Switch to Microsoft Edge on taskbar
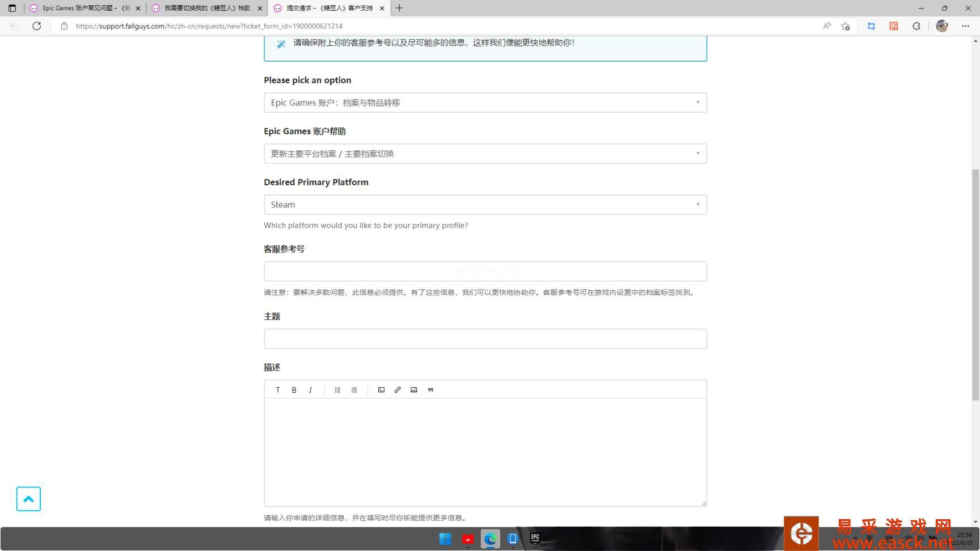Image resolution: width=980 pixels, height=551 pixels. 490,539
